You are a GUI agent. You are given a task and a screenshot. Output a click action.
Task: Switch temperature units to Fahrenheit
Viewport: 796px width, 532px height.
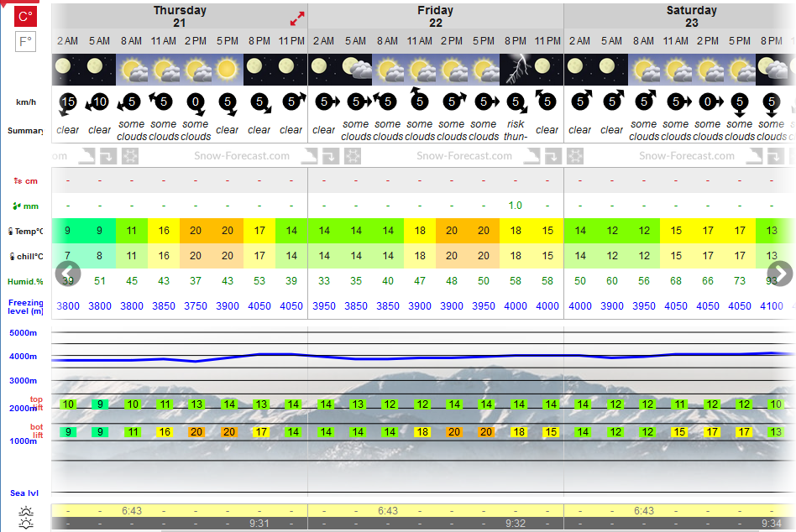coord(25,41)
